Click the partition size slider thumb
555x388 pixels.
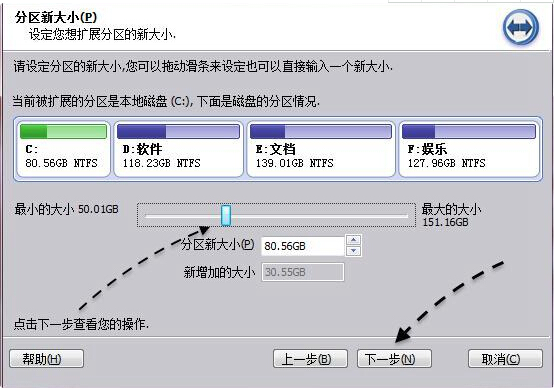pyautogui.click(x=226, y=215)
